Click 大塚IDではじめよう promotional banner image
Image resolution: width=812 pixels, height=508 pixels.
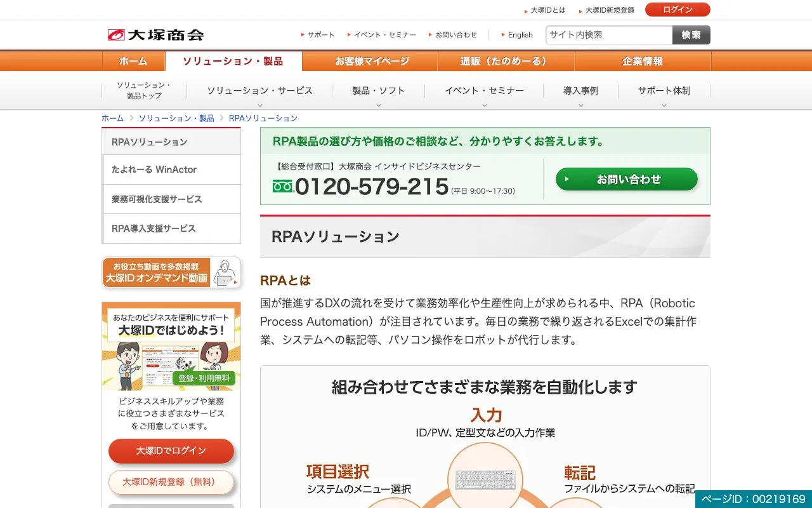tap(171, 347)
